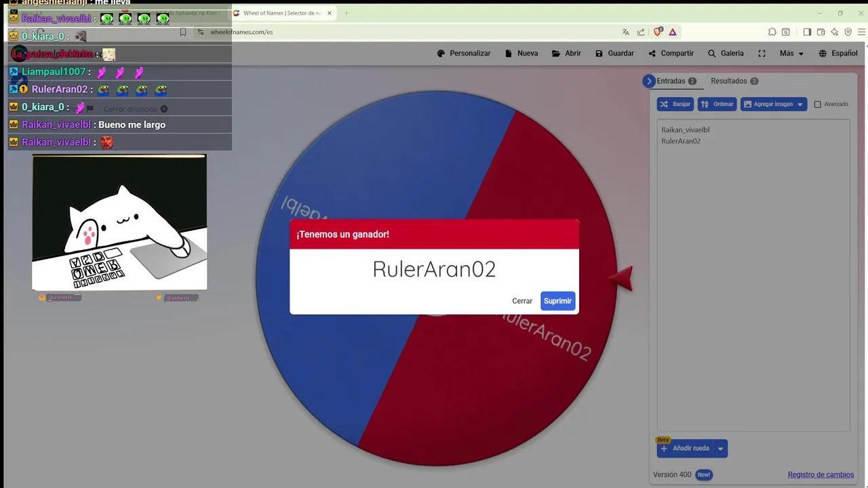
Task: Click the Wheel of Names tab
Action: (x=283, y=13)
